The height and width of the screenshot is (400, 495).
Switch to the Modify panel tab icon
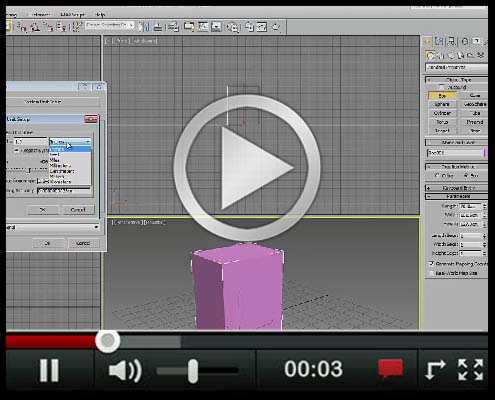(439, 41)
